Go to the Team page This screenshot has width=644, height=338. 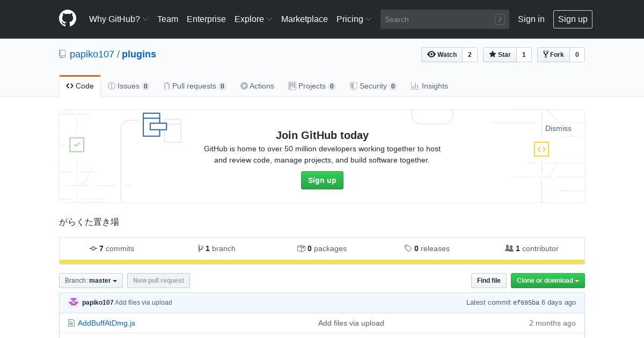[x=167, y=19]
